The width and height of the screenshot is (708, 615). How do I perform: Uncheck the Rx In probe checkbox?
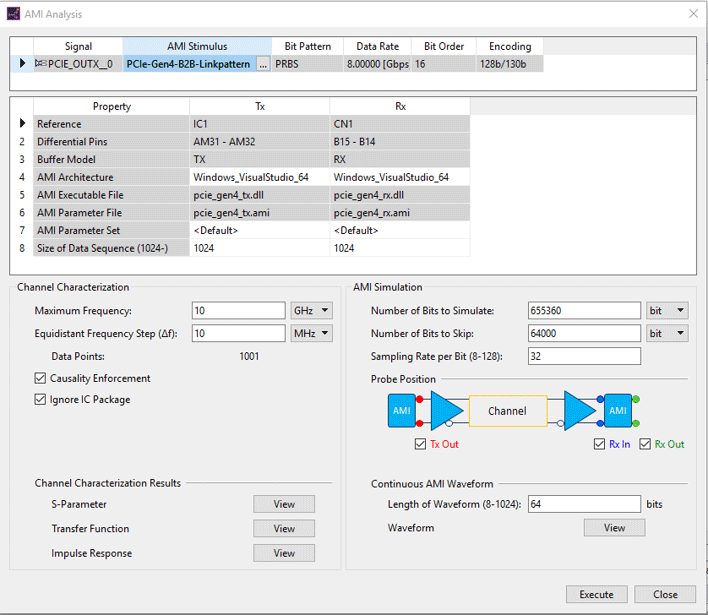point(599,444)
